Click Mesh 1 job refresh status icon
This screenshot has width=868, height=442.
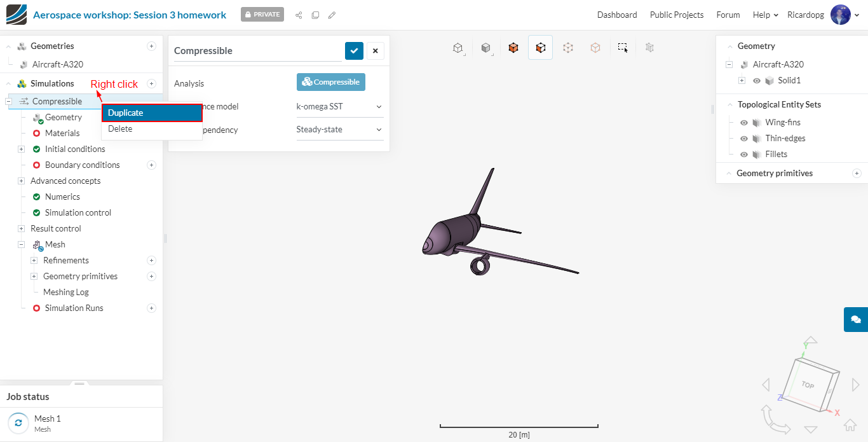click(x=18, y=423)
